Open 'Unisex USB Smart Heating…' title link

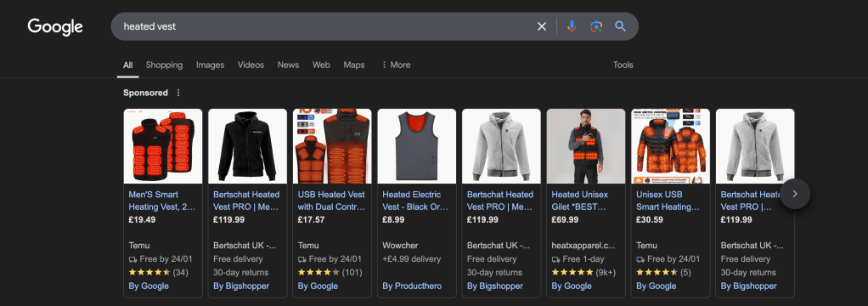(x=668, y=201)
